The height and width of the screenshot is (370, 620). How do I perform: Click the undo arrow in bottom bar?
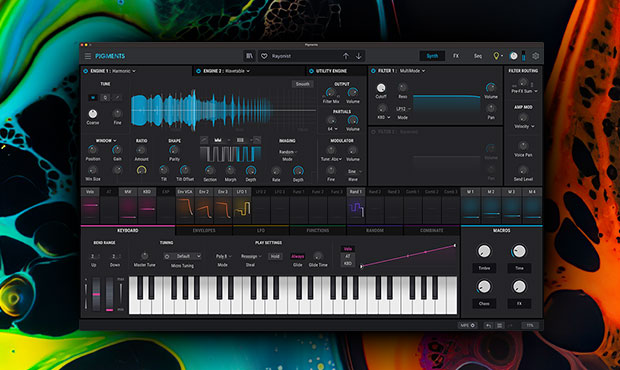[489, 325]
